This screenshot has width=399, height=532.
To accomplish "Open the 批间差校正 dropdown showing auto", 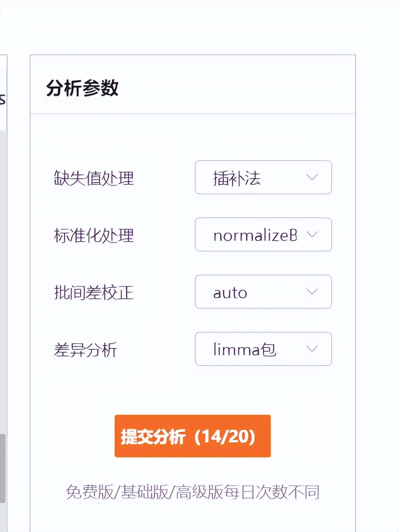I will pos(263,292).
